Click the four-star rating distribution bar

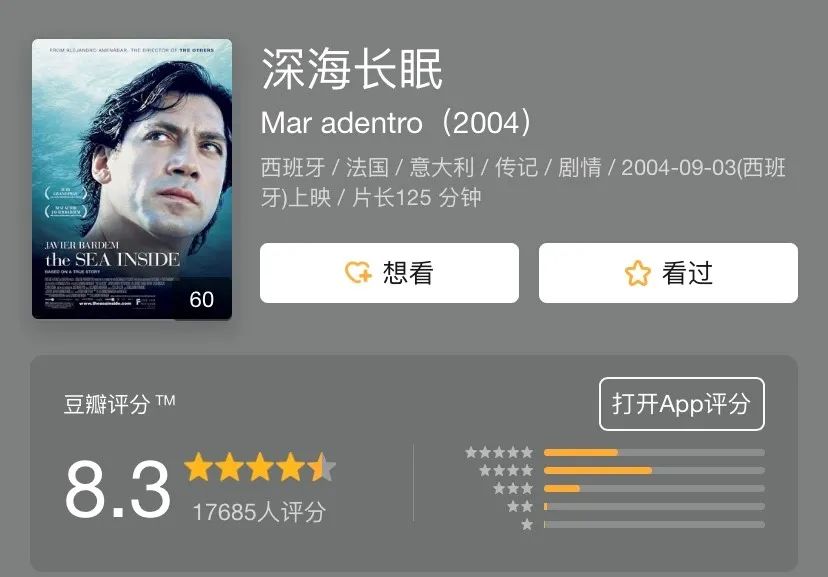tap(654, 471)
